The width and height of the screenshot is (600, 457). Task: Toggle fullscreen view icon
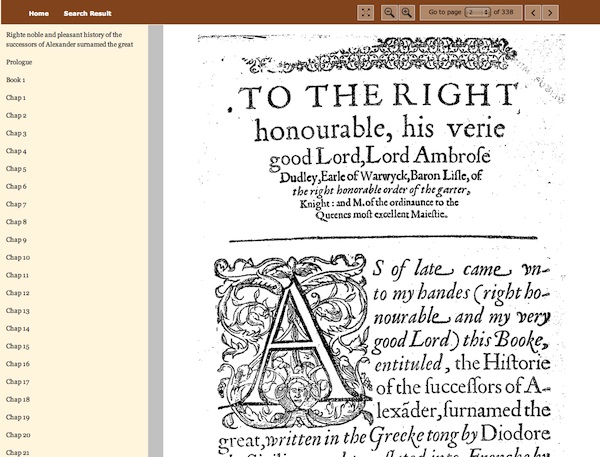click(365, 13)
